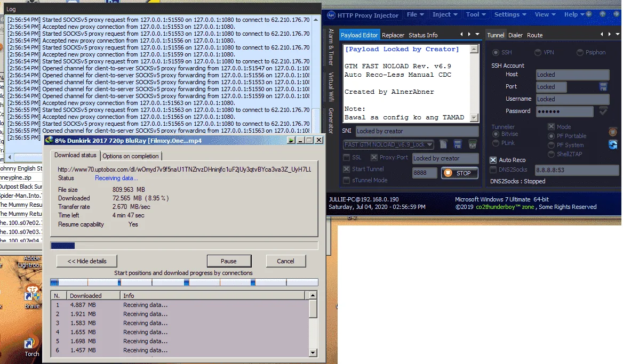The image size is (623, 364).
Task: Click scroll-up arrow in payload text box
Action: 474,49
